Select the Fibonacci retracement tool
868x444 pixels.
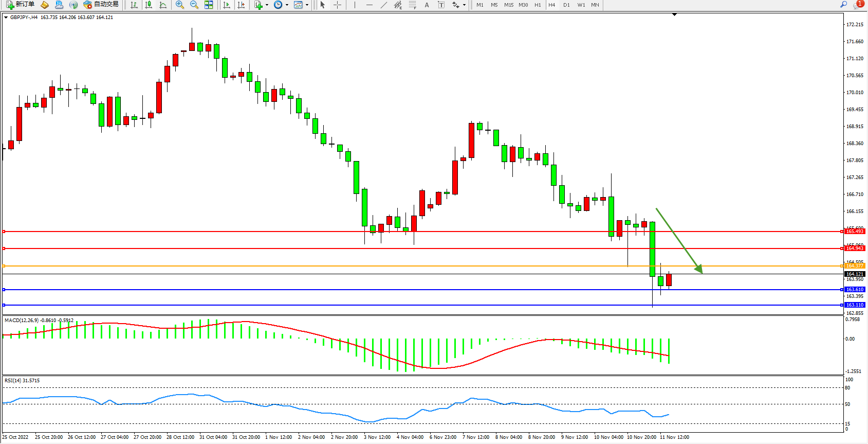pos(412,5)
